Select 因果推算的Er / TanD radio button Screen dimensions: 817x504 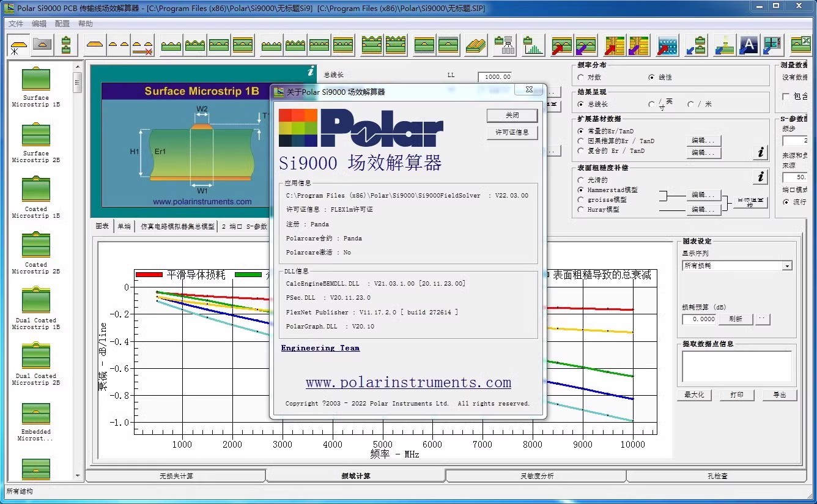pos(580,141)
